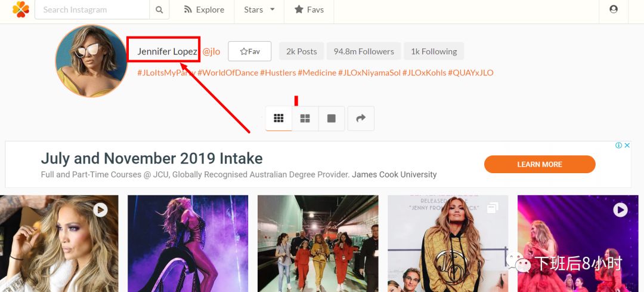Add Jennifer Lopez to Fav
The width and height of the screenshot is (644, 292).
(x=249, y=51)
